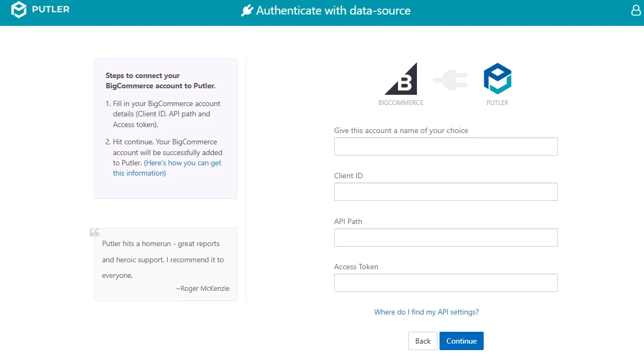The image size is (644, 356).
Task: Click the quotation mark icon on testimonial
Action: (94, 233)
